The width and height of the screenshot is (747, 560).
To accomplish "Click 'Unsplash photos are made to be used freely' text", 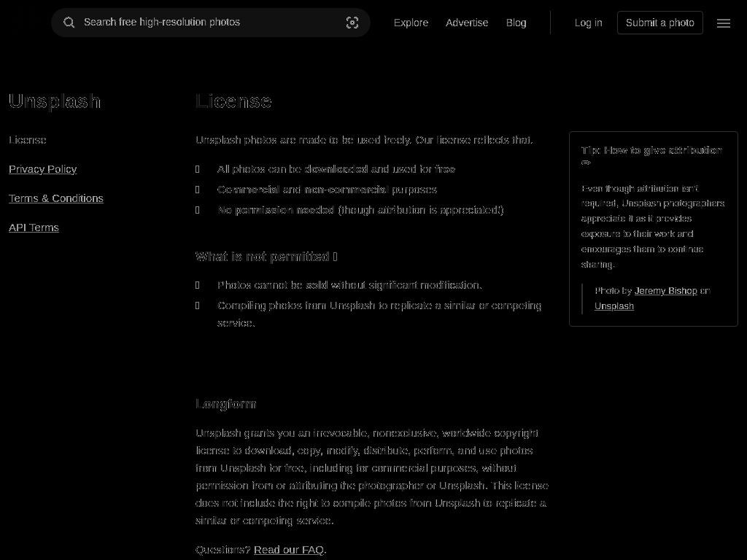I will click(x=364, y=140).
